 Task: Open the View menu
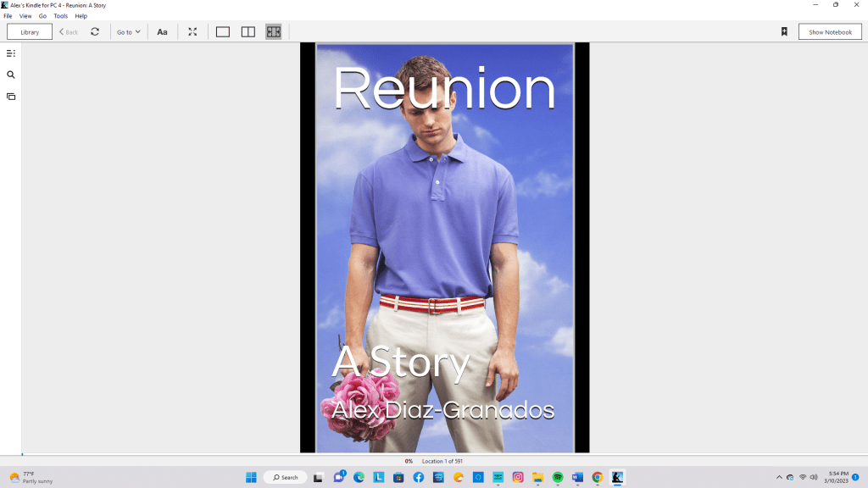tap(25, 16)
